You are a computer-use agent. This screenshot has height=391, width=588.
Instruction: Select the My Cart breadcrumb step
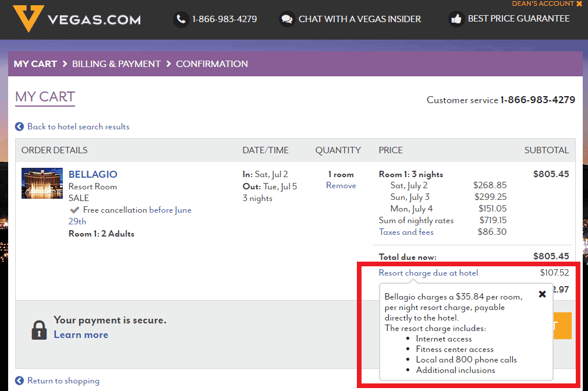coord(36,64)
